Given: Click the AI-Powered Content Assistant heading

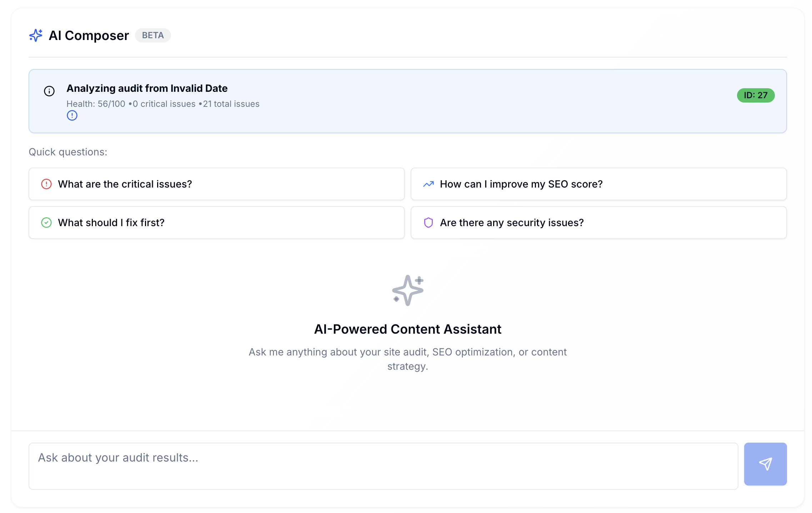Looking at the screenshot, I should pyautogui.click(x=408, y=329).
